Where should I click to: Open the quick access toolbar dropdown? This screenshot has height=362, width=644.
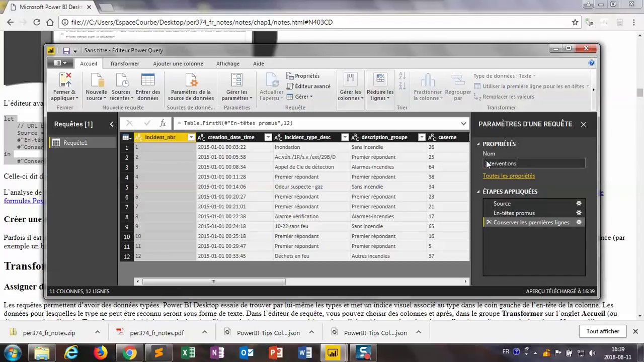75,51
